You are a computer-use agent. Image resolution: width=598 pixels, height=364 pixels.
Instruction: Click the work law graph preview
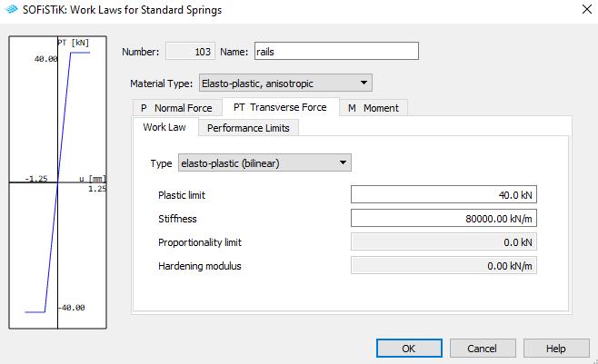pyautogui.click(x=58, y=182)
